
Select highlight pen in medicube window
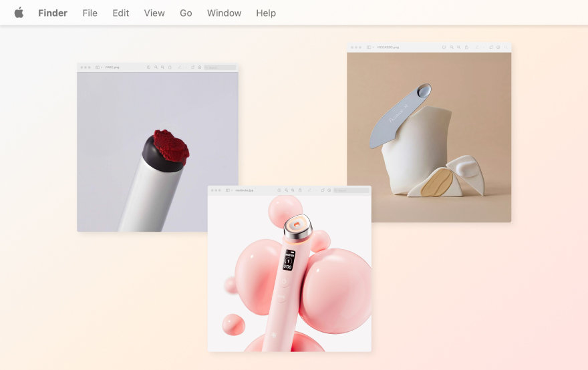pyautogui.click(x=310, y=190)
